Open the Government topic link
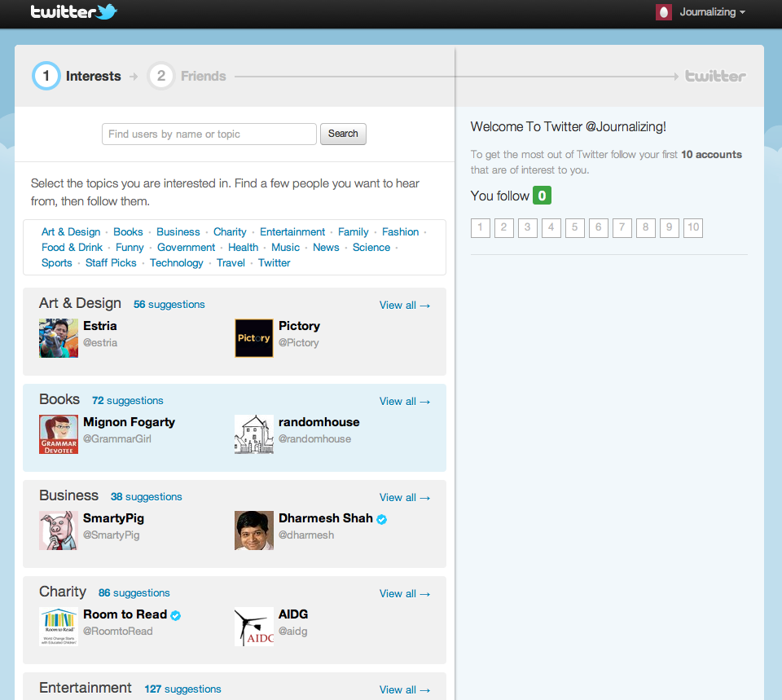 186,248
